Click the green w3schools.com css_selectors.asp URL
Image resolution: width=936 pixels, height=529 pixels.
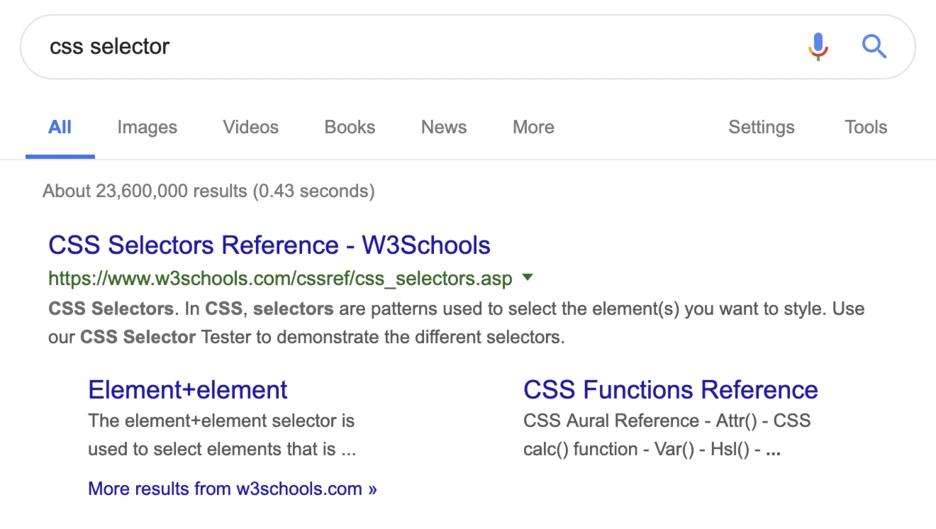(280, 278)
